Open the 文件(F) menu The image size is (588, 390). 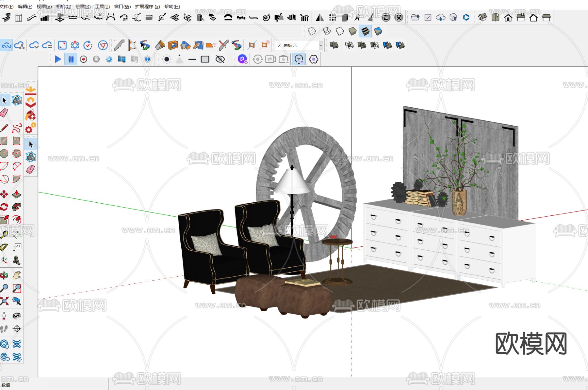7,7
